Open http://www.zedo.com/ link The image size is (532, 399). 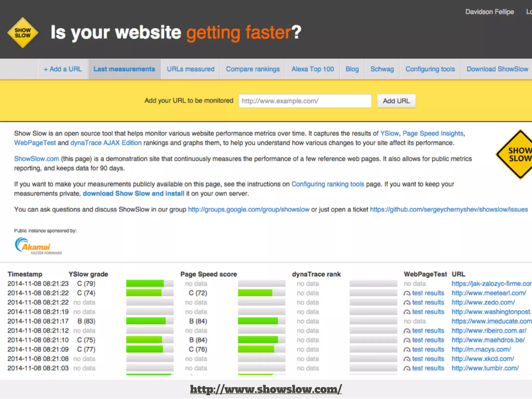point(483,302)
